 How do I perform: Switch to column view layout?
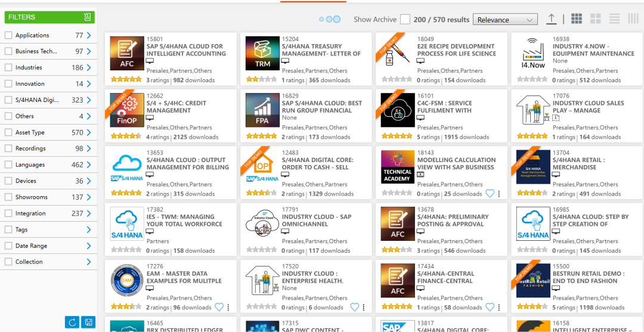point(633,18)
